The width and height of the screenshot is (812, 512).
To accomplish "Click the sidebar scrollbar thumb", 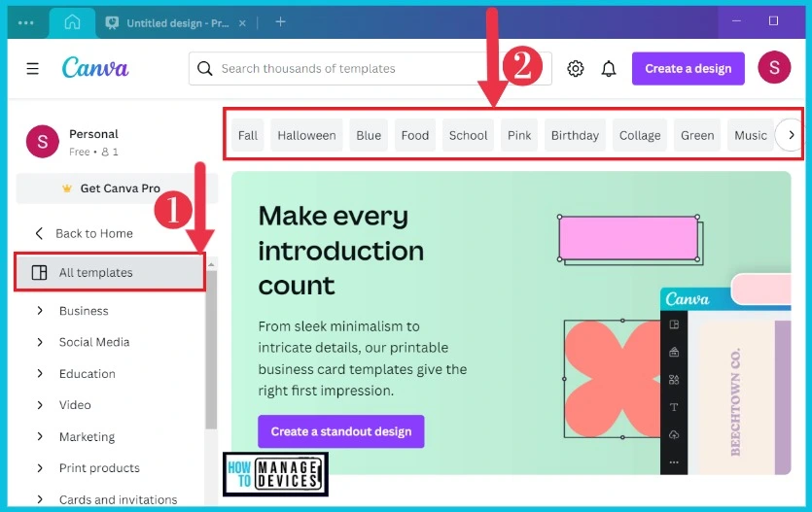I will (211, 350).
